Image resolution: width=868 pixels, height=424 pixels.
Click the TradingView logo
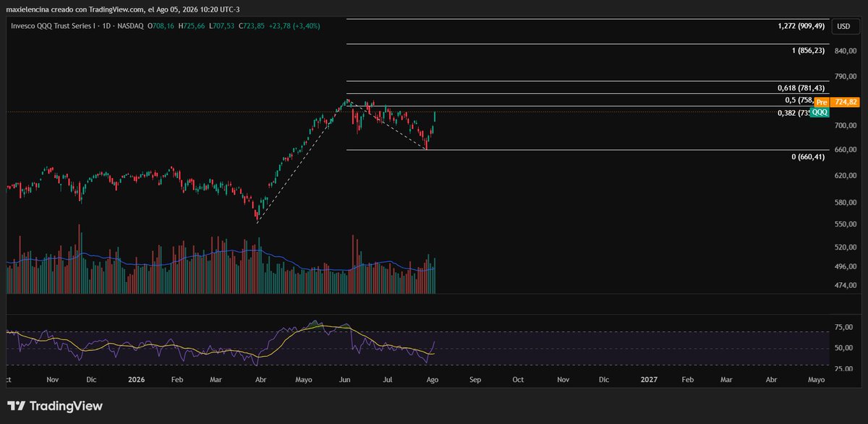point(55,406)
